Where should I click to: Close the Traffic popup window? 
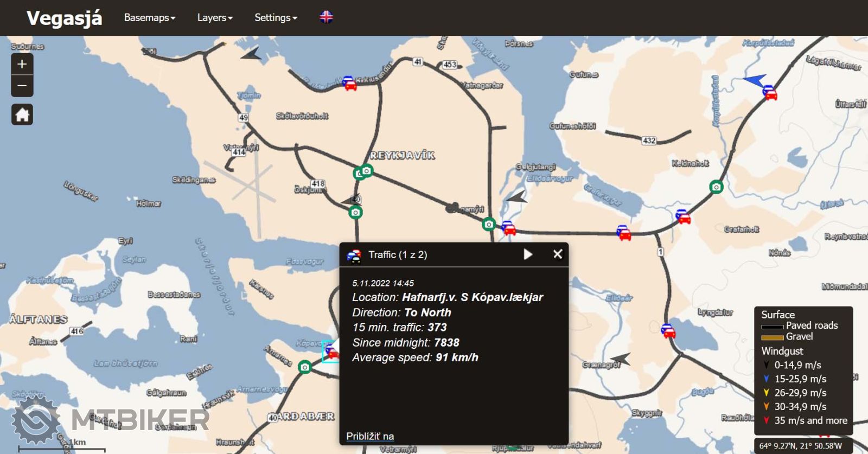click(x=557, y=254)
